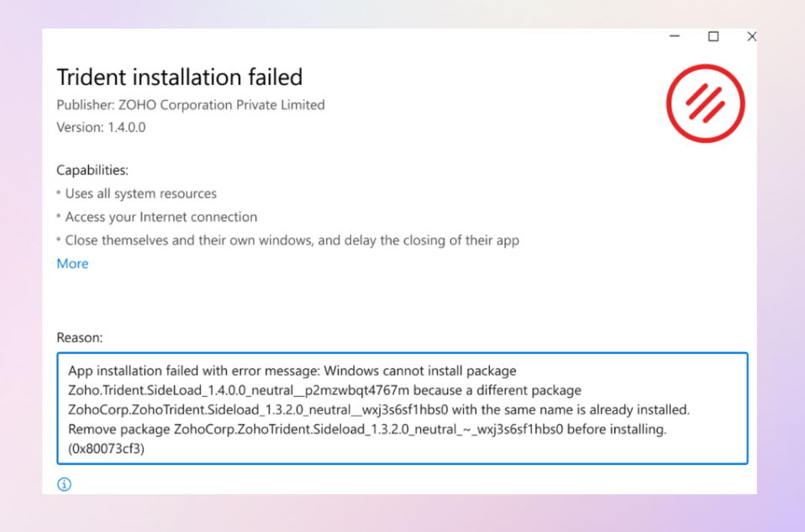Click the 'Trident installation failed' heading
Viewport: 805px width, 532px height.
coord(179,77)
